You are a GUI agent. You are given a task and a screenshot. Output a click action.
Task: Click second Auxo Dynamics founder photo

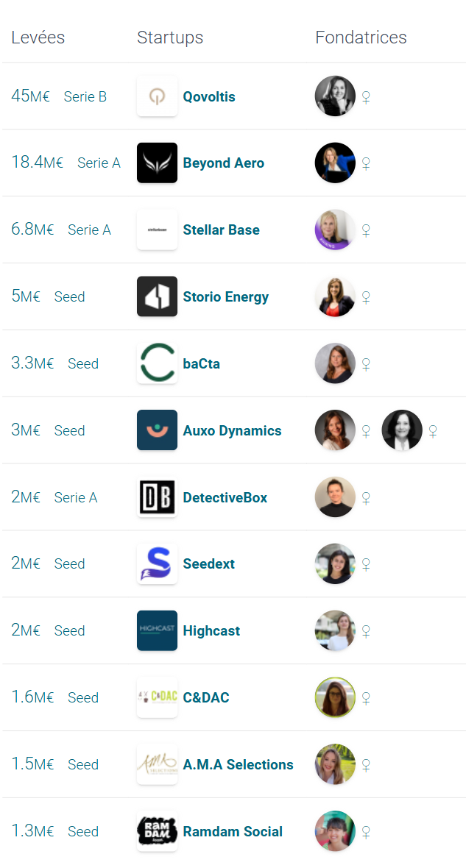coord(402,430)
